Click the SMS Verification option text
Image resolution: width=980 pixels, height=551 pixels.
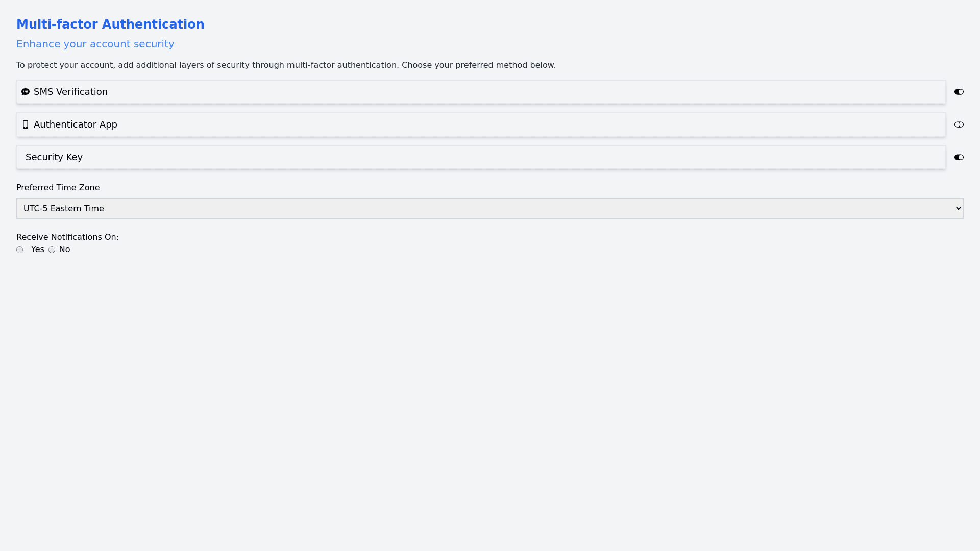[x=70, y=92]
